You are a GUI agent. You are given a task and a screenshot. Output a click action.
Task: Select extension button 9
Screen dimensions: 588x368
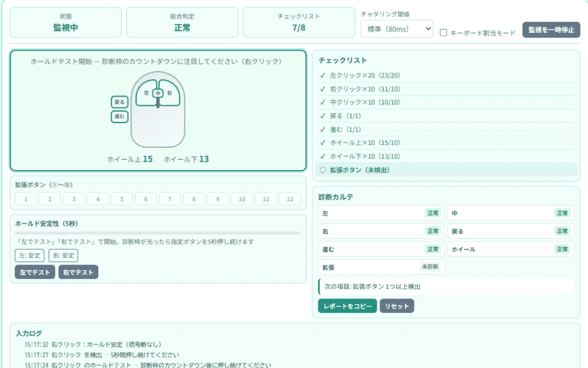click(218, 199)
